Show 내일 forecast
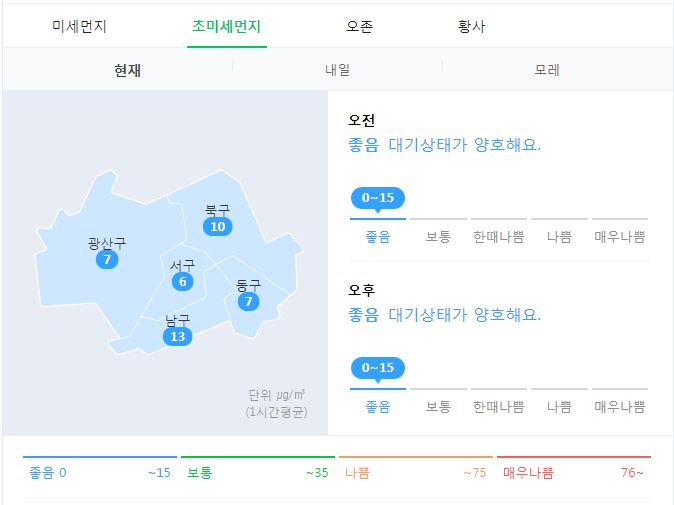The height and width of the screenshot is (505, 674). pyautogui.click(x=337, y=70)
